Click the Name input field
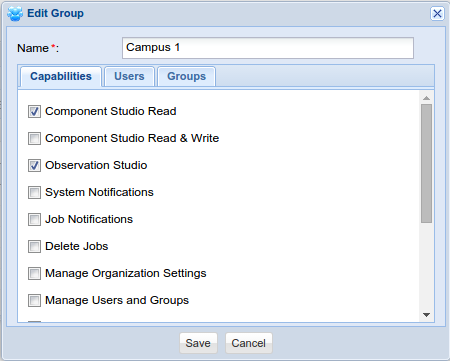450x361 pixels. click(x=268, y=48)
